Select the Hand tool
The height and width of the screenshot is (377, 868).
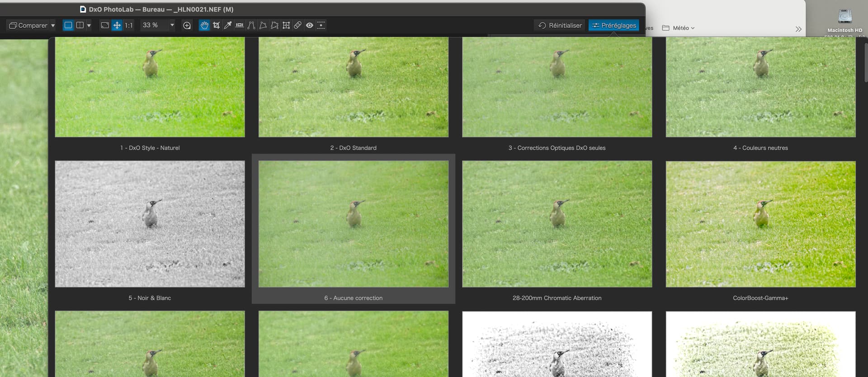point(204,25)
